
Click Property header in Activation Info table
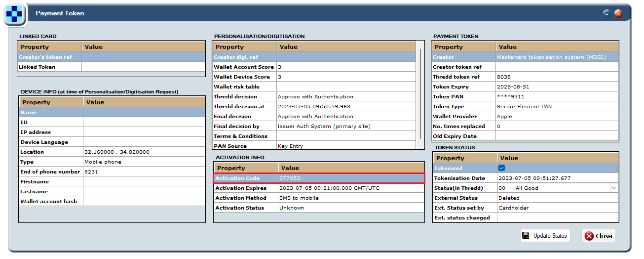pos(246,168)
